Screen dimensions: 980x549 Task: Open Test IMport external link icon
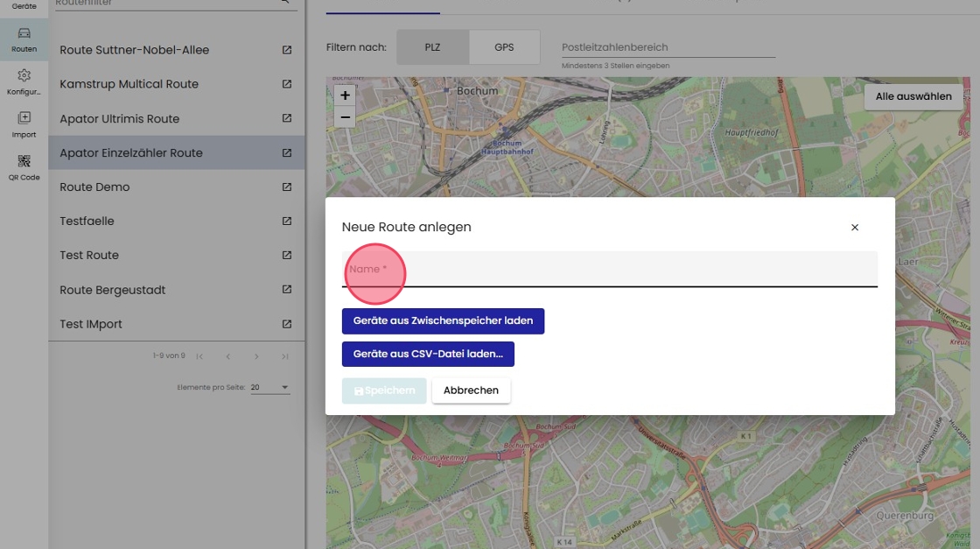coord(287,324)
